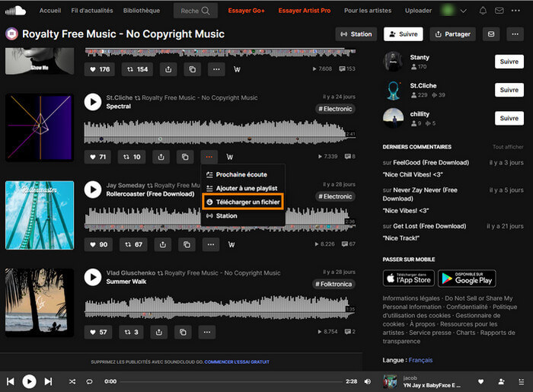Choose Ajouter à une playlist option
This screenshot has height=392, width=533.
243,188
